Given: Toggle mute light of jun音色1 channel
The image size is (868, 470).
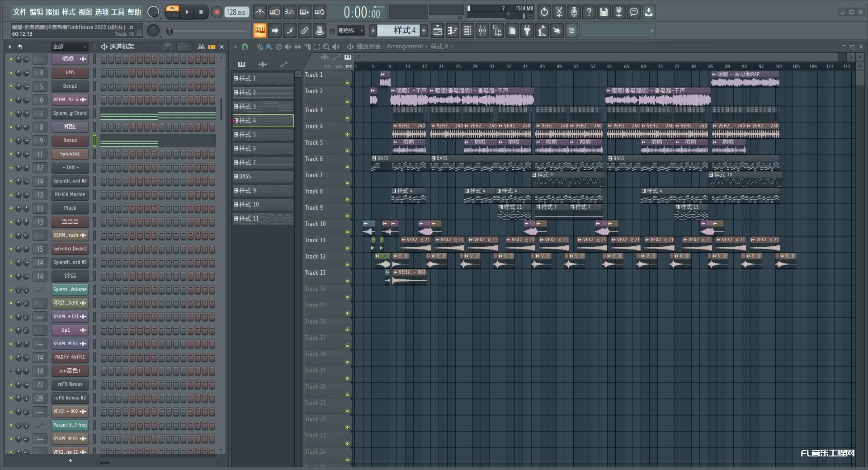Looking at the screenshot, I should (x=10, y=371).
